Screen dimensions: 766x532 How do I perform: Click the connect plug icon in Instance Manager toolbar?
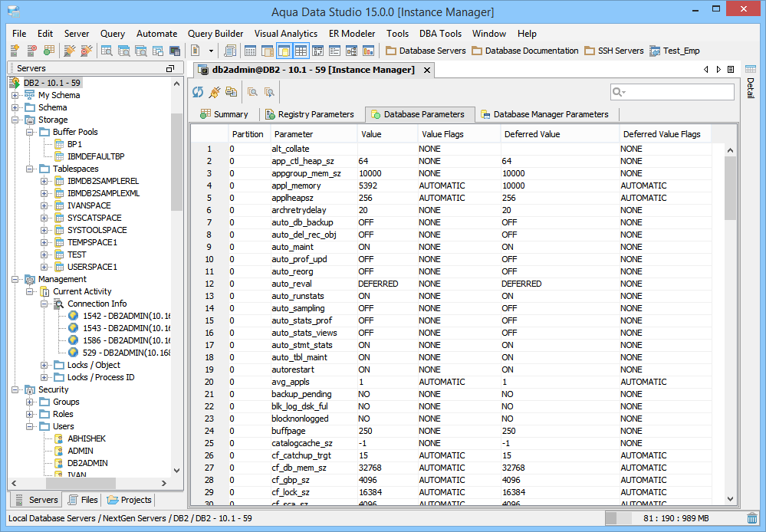(215, 92)
